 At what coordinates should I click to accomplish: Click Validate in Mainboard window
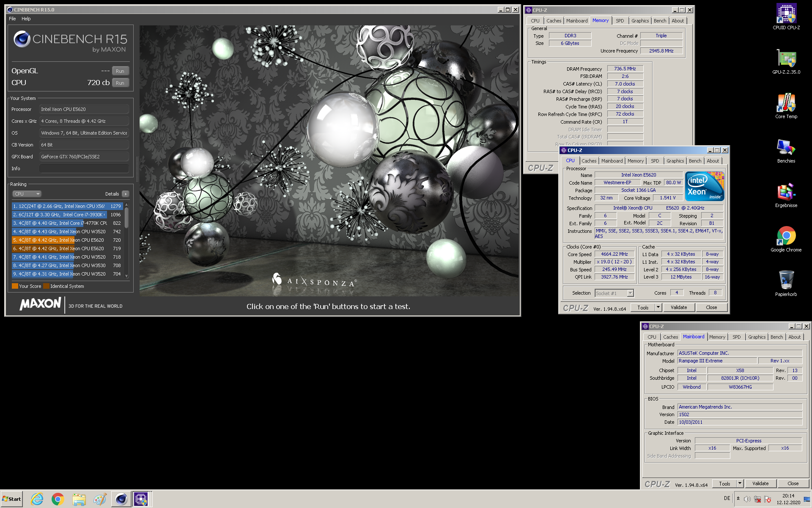pos(760,484)
